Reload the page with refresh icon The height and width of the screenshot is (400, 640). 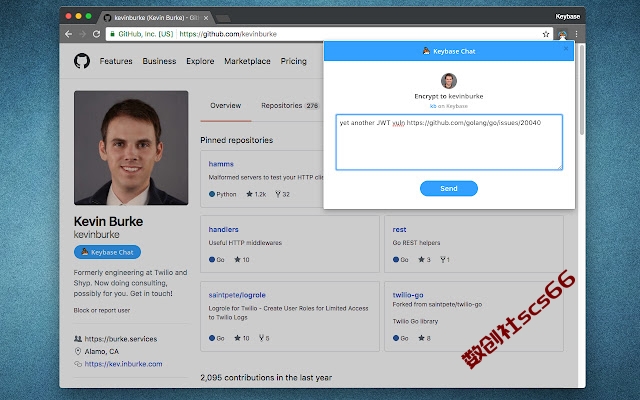pos(96,34)
